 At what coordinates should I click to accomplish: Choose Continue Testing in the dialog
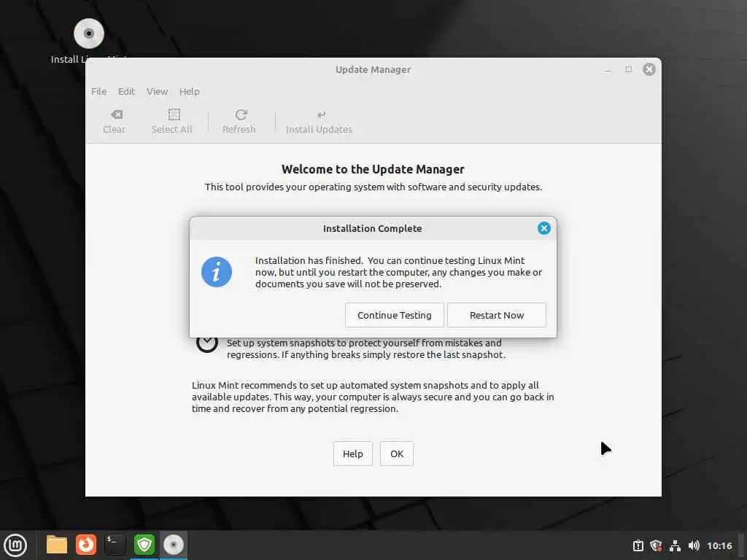[394, 315]
